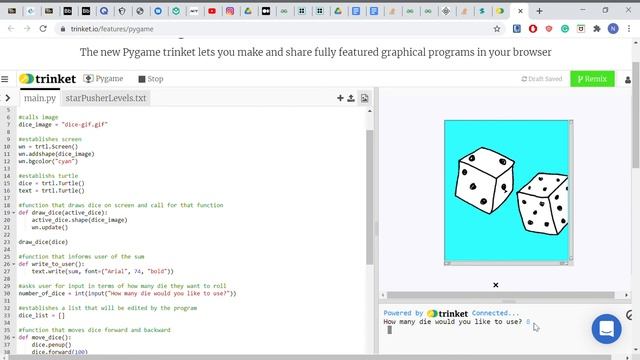Open the image library icon
Image resolution: width=640 pixels, height=360 pixels.
pyautogui.click(x=364, y=98)
